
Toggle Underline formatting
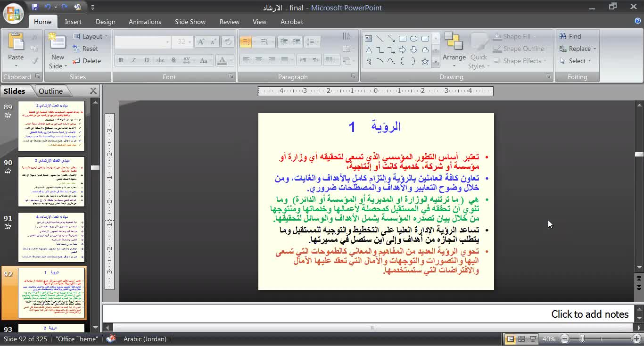point(147,60)
